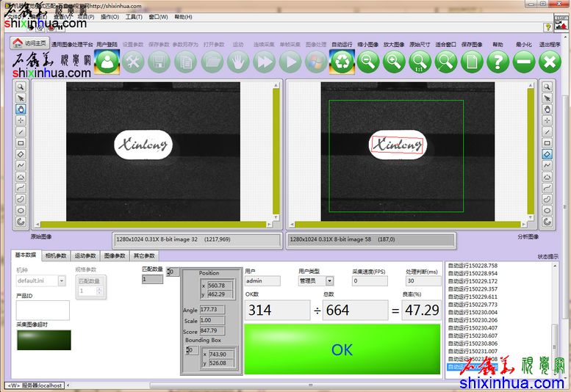Open help with the question mark icon
The image size is (571, 392).
pos(498,62)
